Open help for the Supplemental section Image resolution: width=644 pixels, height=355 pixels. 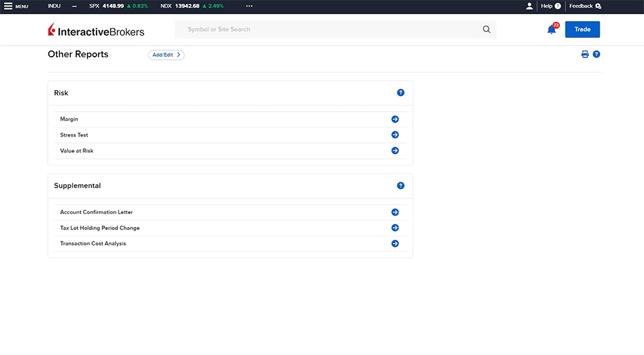point(401,186)
